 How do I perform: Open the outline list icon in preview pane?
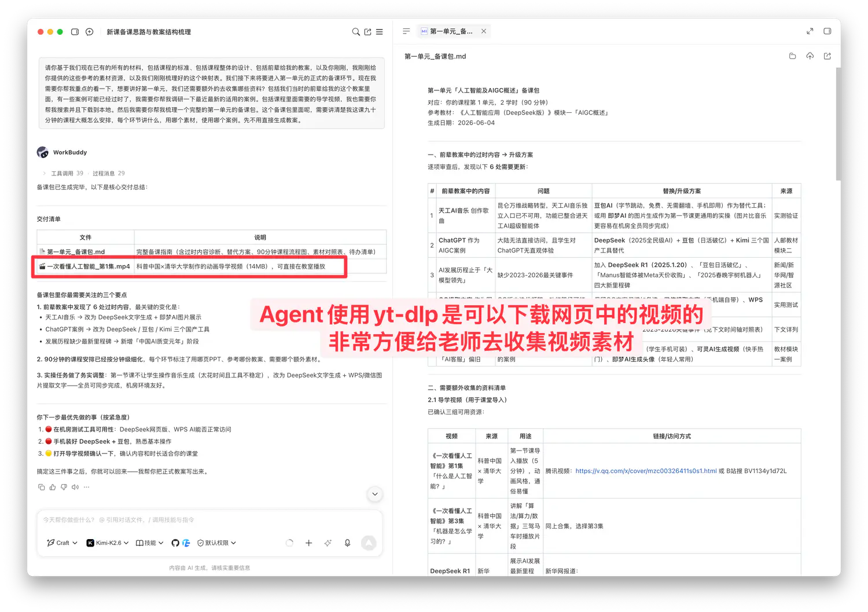pos(406,31)
